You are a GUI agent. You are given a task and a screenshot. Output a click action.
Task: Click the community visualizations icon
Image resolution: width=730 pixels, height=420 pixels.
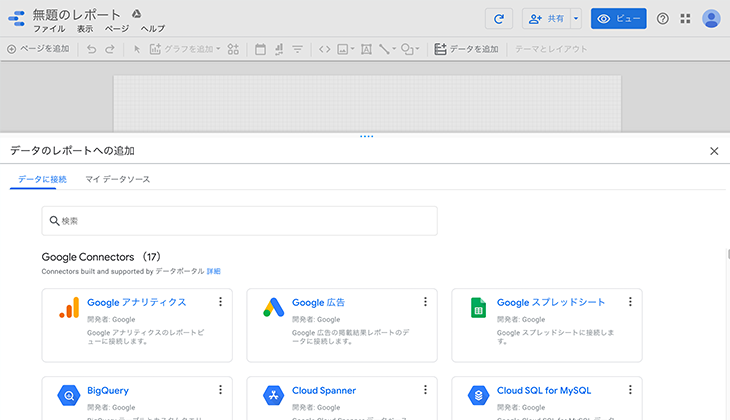point(233,49)
